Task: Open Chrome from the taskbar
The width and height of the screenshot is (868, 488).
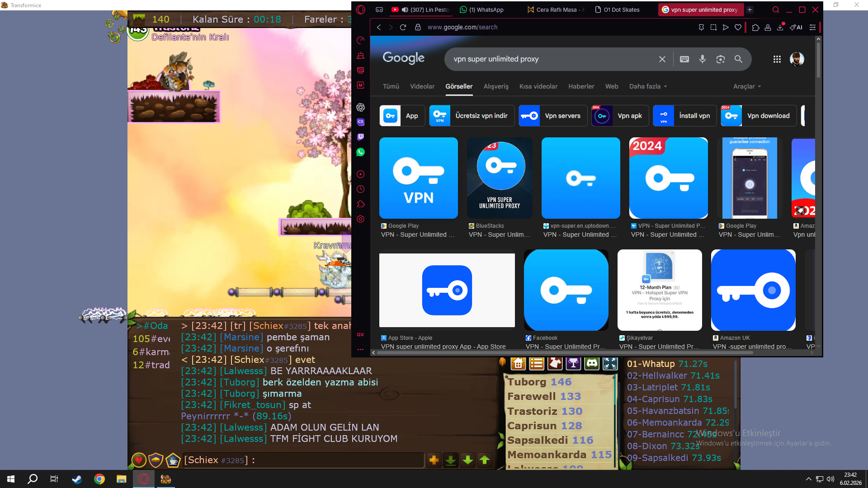Action: click(99, 479)
